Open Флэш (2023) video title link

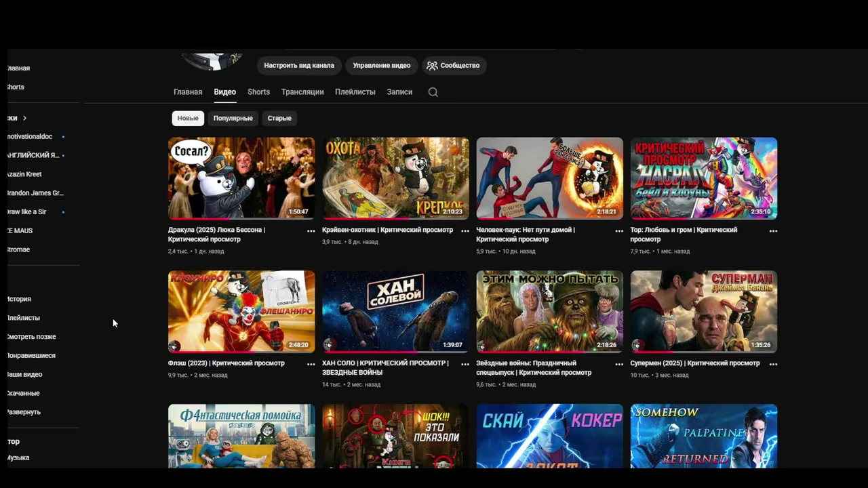point(226,363)
